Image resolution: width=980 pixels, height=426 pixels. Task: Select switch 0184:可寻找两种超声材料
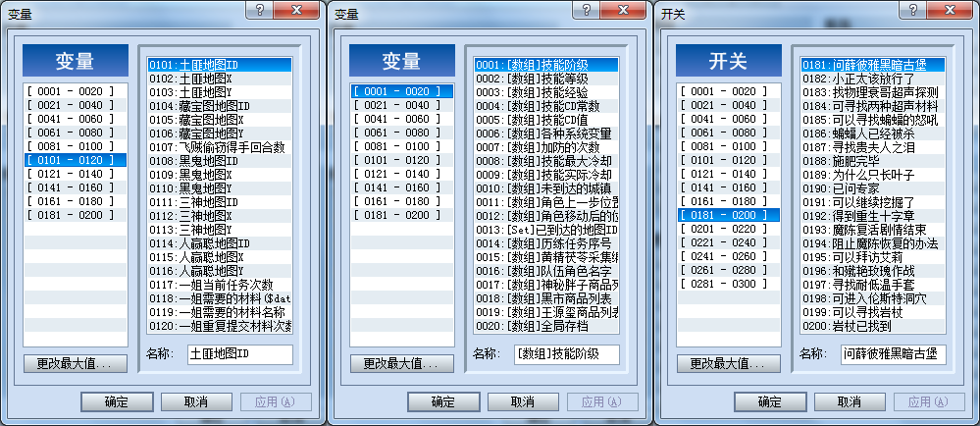pos(872,106)
